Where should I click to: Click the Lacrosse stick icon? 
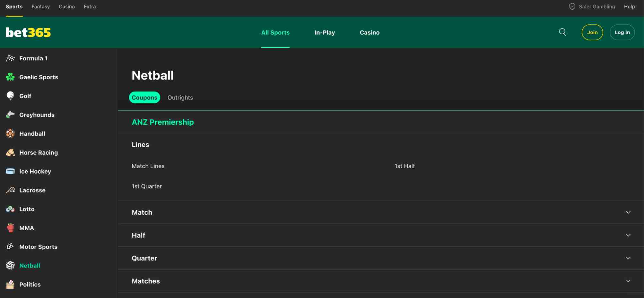[10, 190]
